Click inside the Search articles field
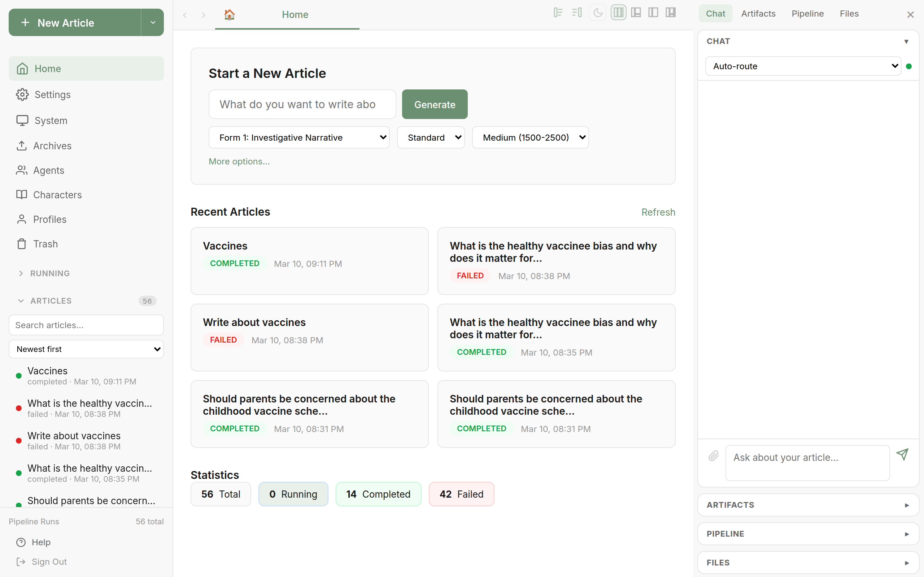The height and width of the screenshot is (577, 924). [86, 325]
